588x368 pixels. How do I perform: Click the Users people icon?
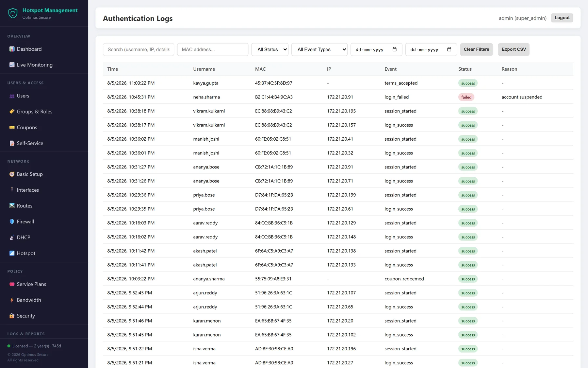coord(12,96)
